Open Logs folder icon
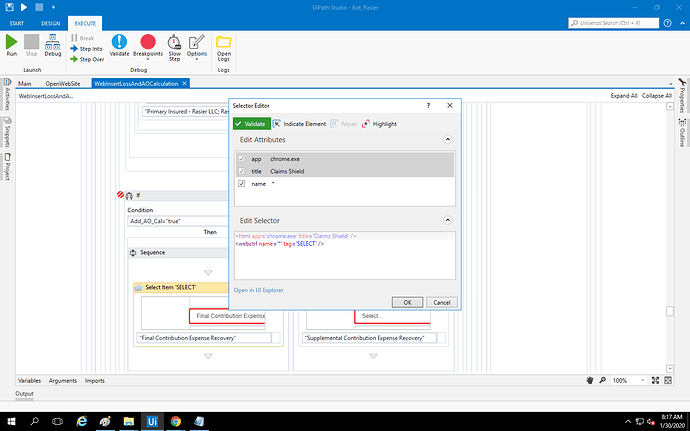The height and width of the screenshot is (431, 690). (x=224, y=48)
